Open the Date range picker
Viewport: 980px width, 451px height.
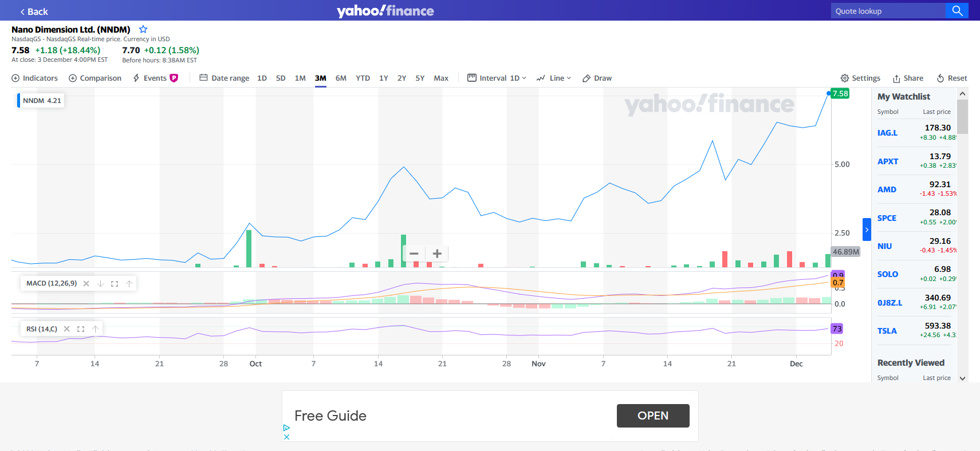click(225, 78)
